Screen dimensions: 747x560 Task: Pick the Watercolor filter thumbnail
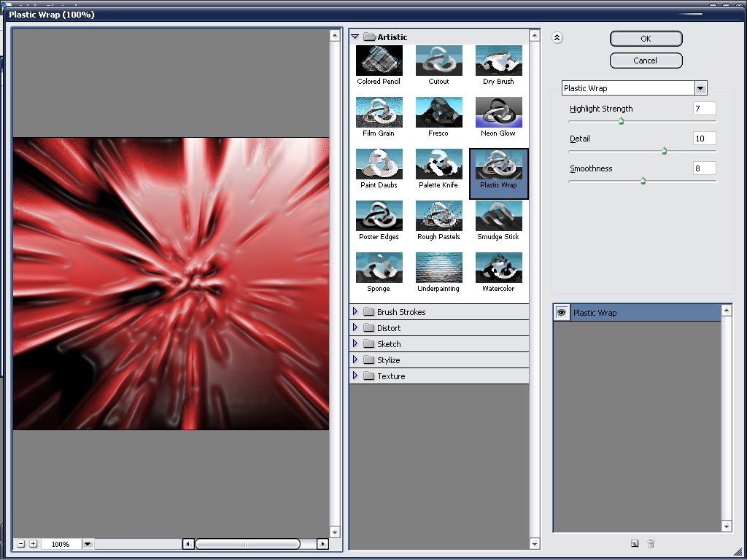498,268
